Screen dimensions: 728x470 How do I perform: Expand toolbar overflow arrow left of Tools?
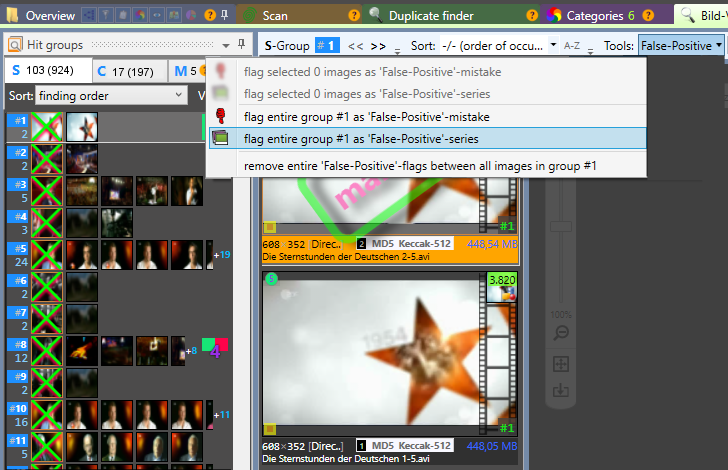[x=591, y=52]
